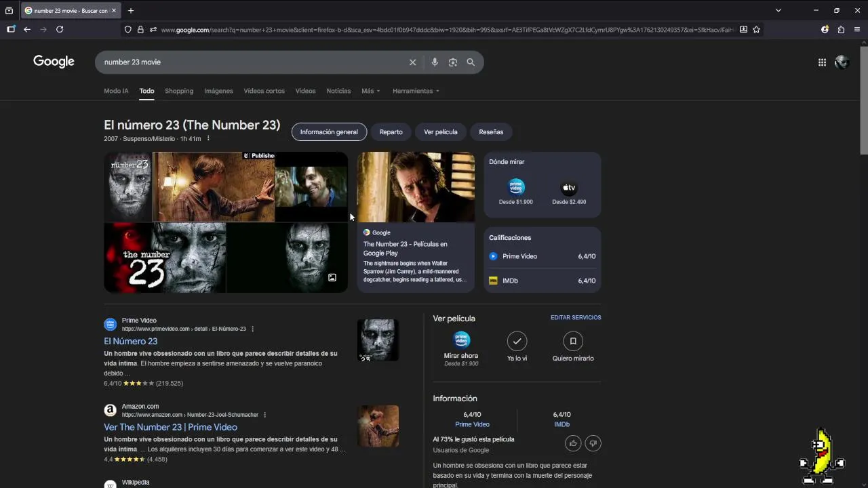Select the 'Videos' search tab
This screenshot has width=868, height=488.
click(305, 91)
